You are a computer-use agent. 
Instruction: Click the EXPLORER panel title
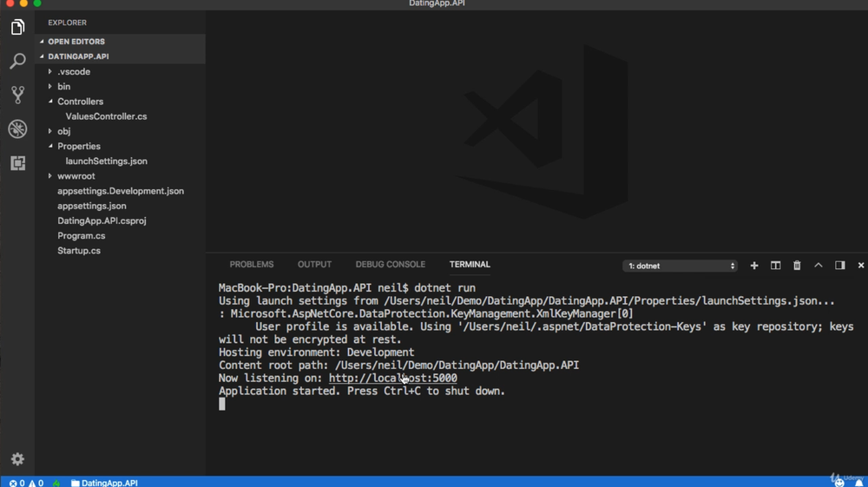click(67, 23)
